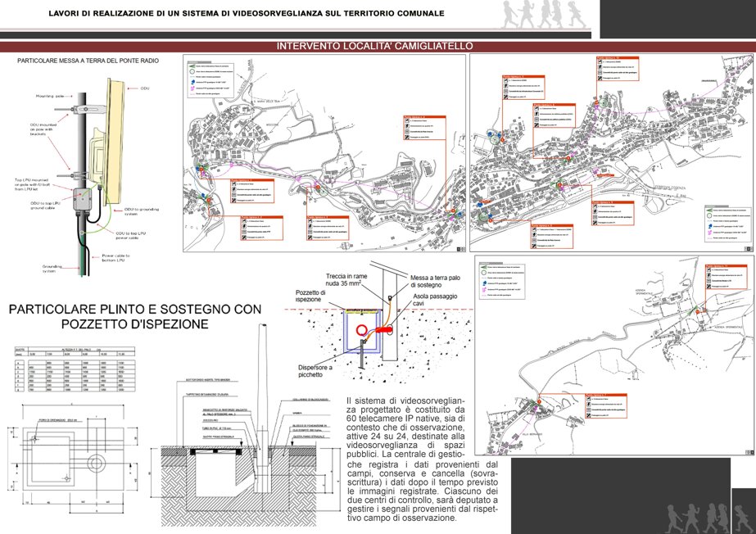Screen dimensions: 756x534
Task: Click the 'PARTICOLARE PLINTO E SOSTEGNO' title
Action: point(135,316)
